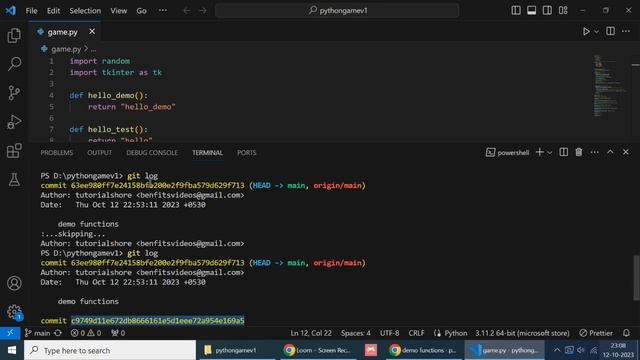Open Customize Layout icon
Viewport: 640px width, 360px height.
click(563, 11)
